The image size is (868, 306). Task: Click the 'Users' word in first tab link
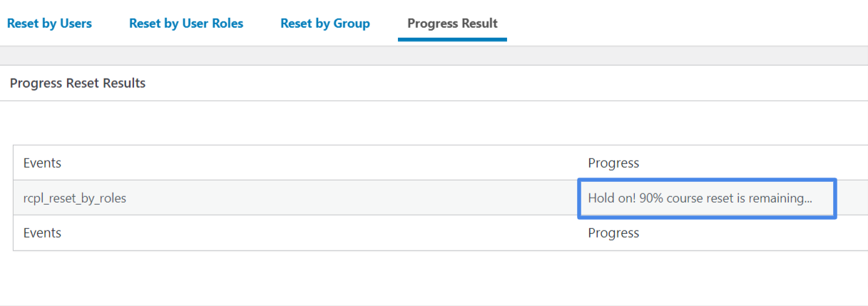tap(75, 24)
